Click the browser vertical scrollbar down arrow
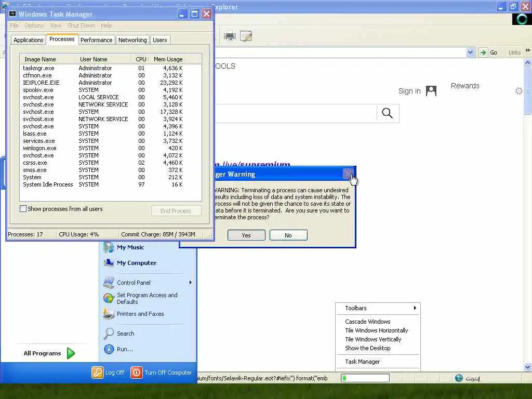 528,367
